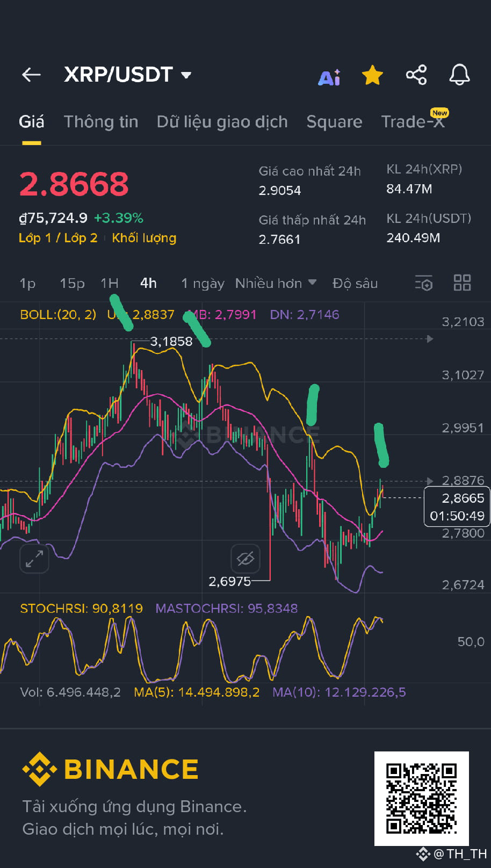Viewport: 491px width, 868px height.
Task: Expand chart to fullscreen icon
Action: (x=34, y=559)
